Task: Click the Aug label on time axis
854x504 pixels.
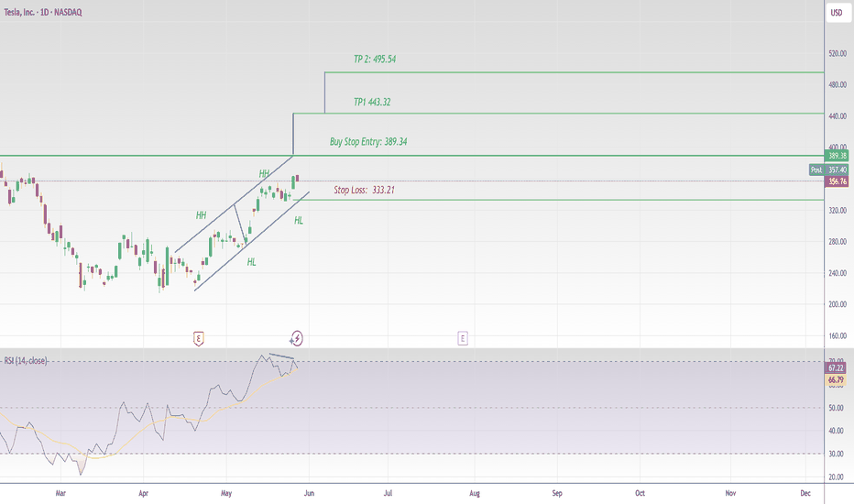Action: pyautogui.click(x=475, y=493)
